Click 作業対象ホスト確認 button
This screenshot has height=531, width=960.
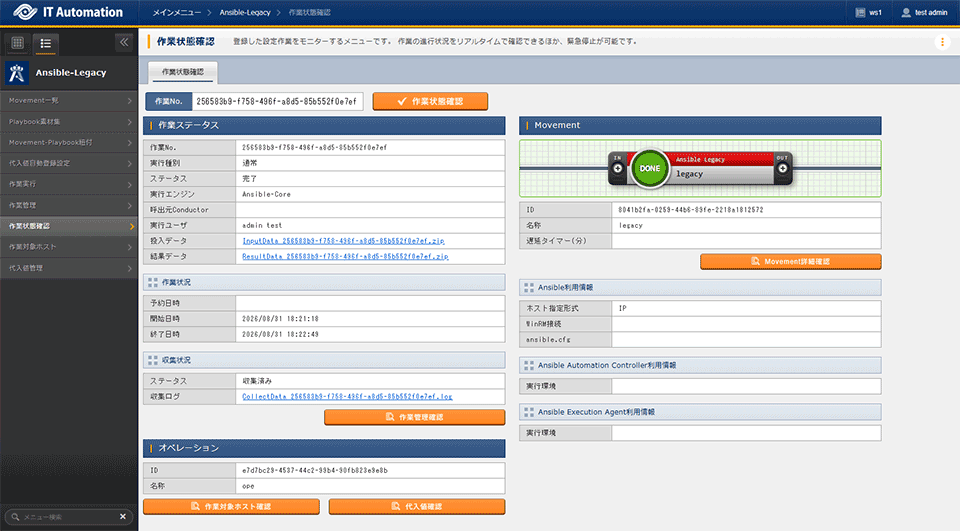[231, 507]
